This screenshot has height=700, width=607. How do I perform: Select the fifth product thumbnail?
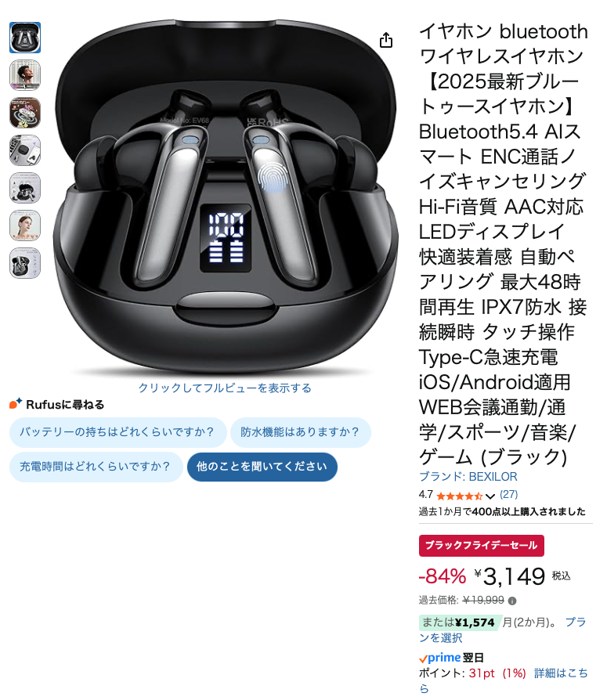click(25, 188)
